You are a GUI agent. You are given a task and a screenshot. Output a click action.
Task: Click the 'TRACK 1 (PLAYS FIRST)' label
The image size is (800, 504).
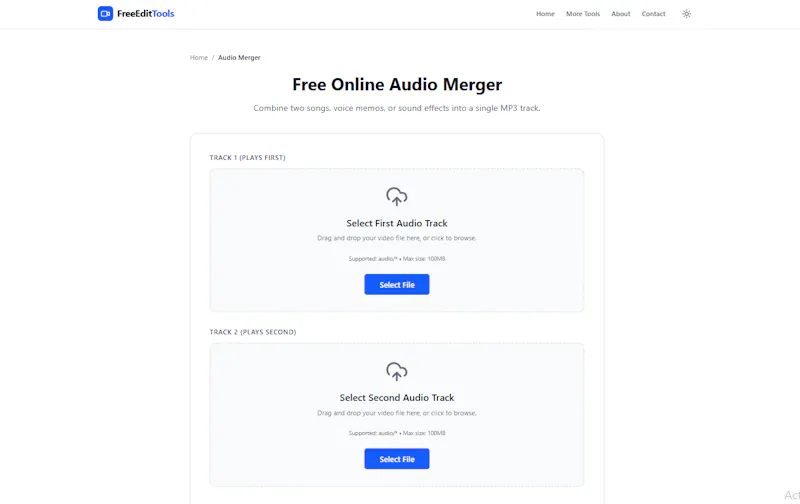click(247, 158)
